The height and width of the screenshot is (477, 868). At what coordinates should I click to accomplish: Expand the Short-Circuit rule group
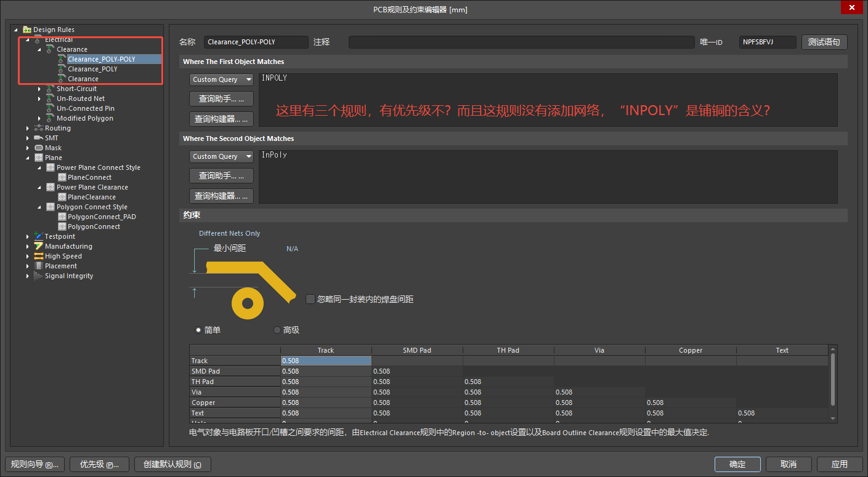[x=39, y=89]
